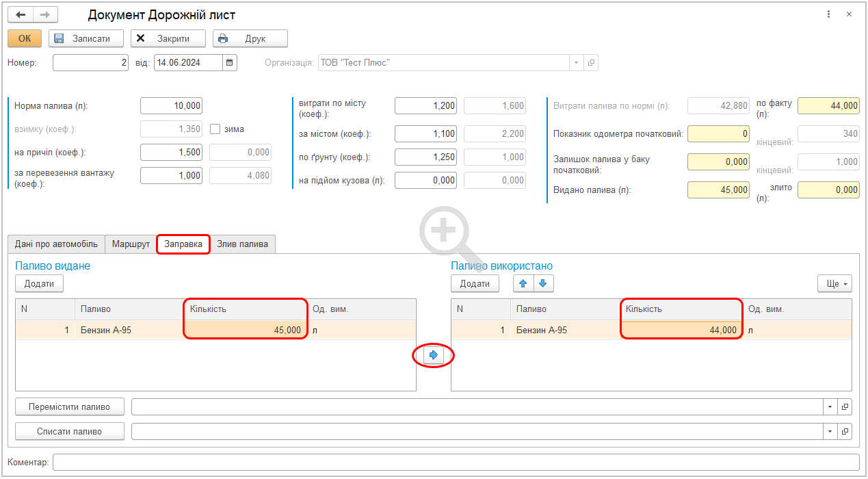Add a row under Паливо видане

(39, 283)
